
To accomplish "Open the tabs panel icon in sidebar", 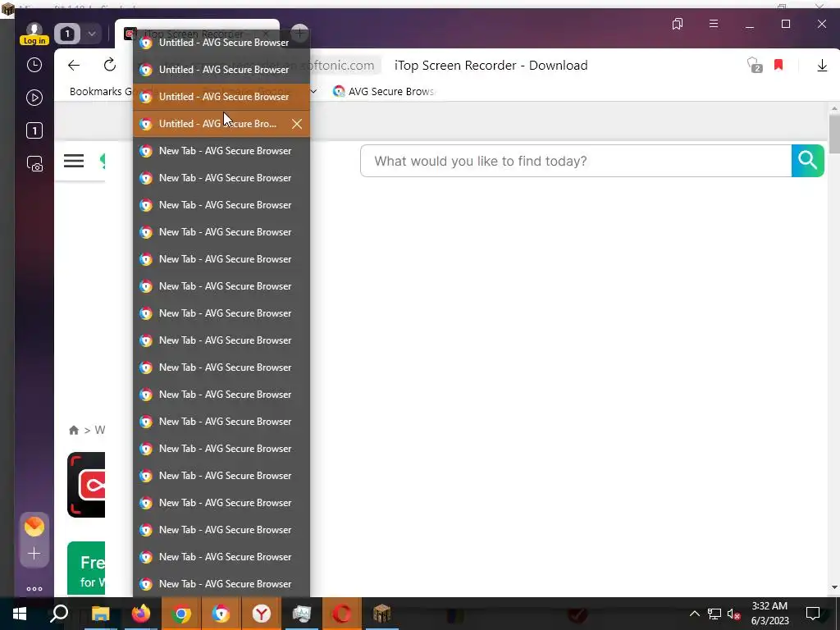I will click(x=34, y=130).
